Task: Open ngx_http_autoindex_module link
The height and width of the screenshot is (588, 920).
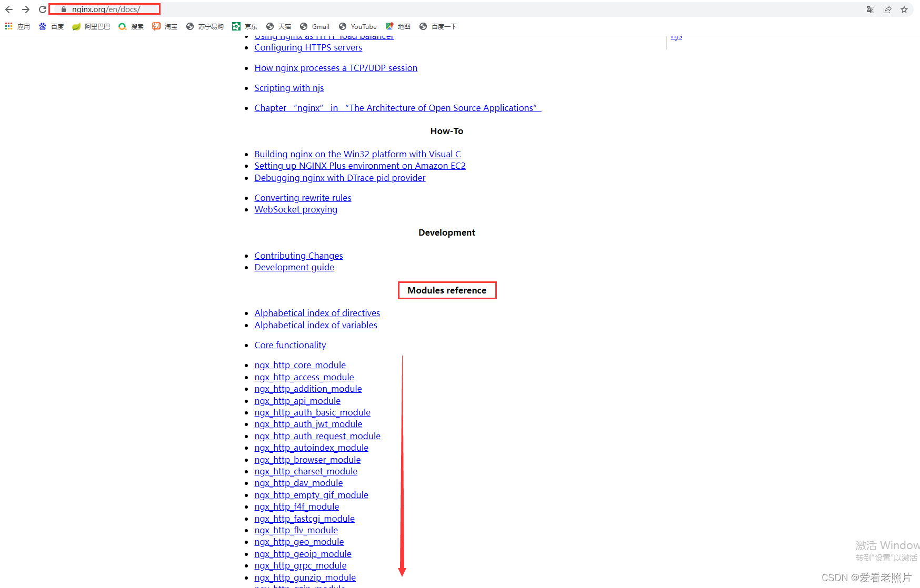Action: [311, 448]
